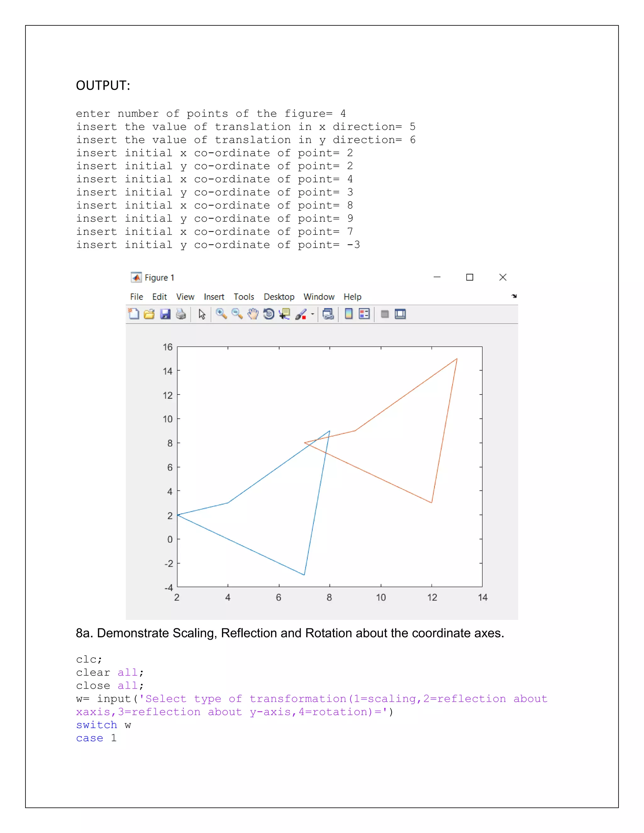Open the Window menu
Viewport: 644px width, 833px height.
[x=319, y=297]
